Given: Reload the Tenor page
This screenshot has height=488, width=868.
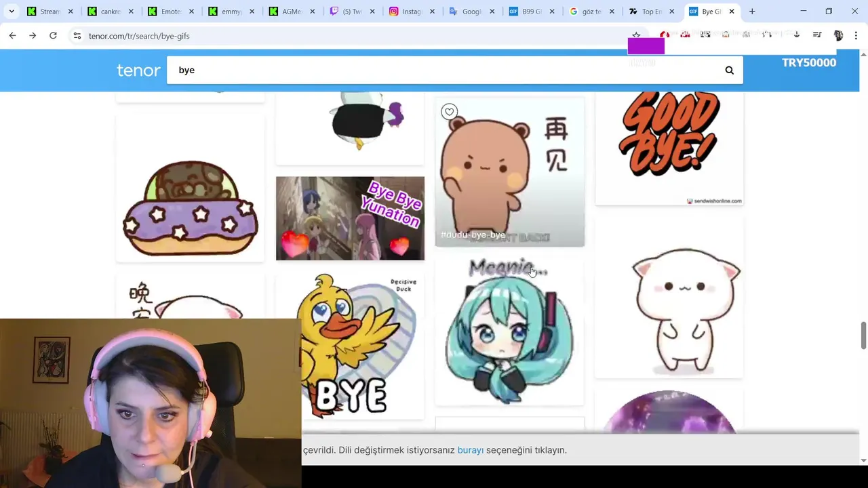Looking at the screenshot, I should 53,35.
